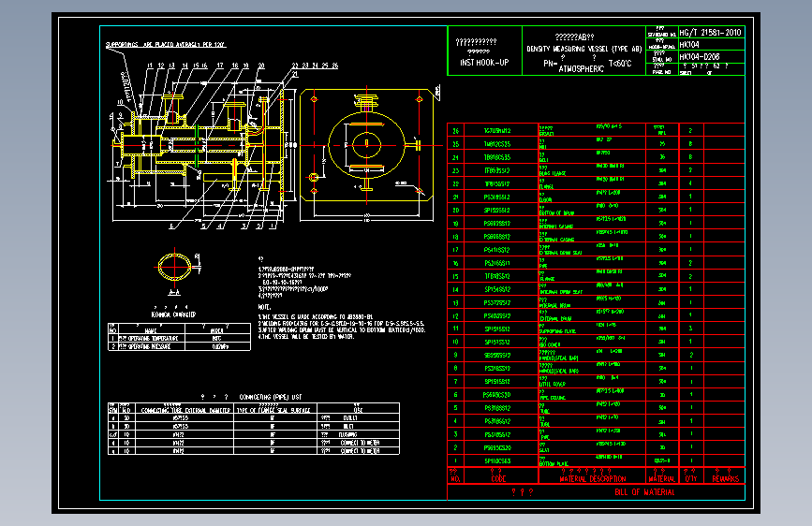Click part callout number 17 above the section view
Screen dimensions: 812x526
(220, 66)
